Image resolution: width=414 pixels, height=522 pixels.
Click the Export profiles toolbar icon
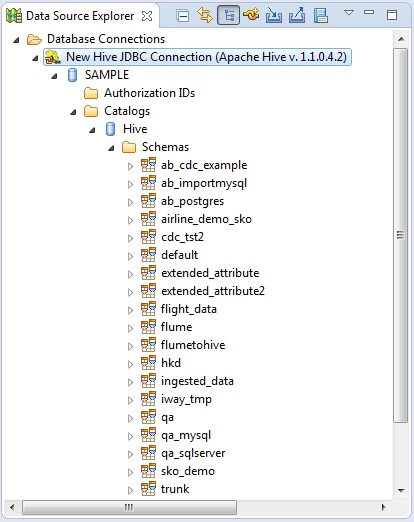pyautogui.click(x=297, y=15)
